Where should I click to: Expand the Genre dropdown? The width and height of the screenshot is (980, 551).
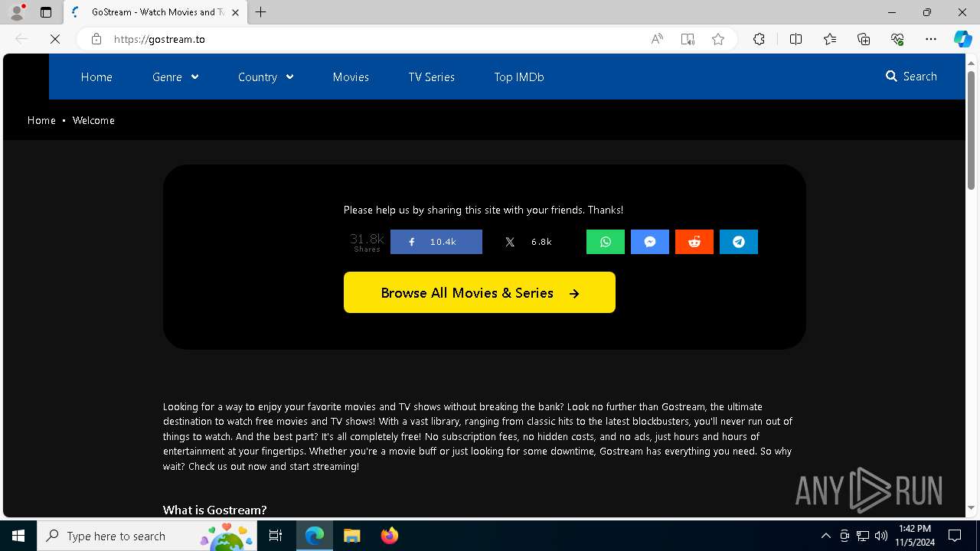click(x=175, y=77)
